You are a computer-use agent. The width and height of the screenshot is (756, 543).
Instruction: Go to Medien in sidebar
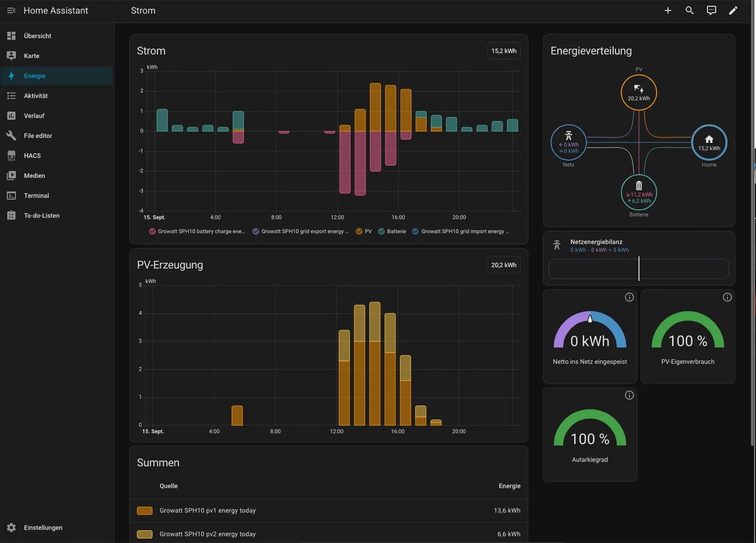pos(57,176)
